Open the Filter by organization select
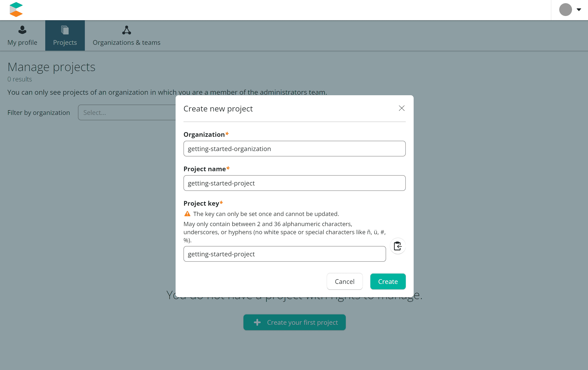Viewport: 588px width, 370px height. (127, 112)
